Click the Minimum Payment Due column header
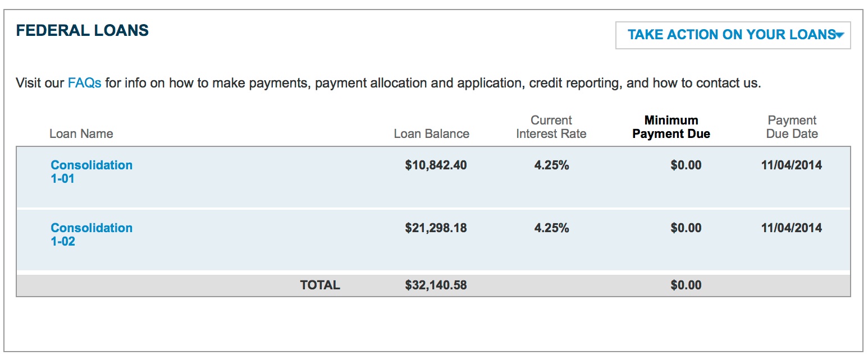Viewport: 868px width, 360px height. (671, 127)
